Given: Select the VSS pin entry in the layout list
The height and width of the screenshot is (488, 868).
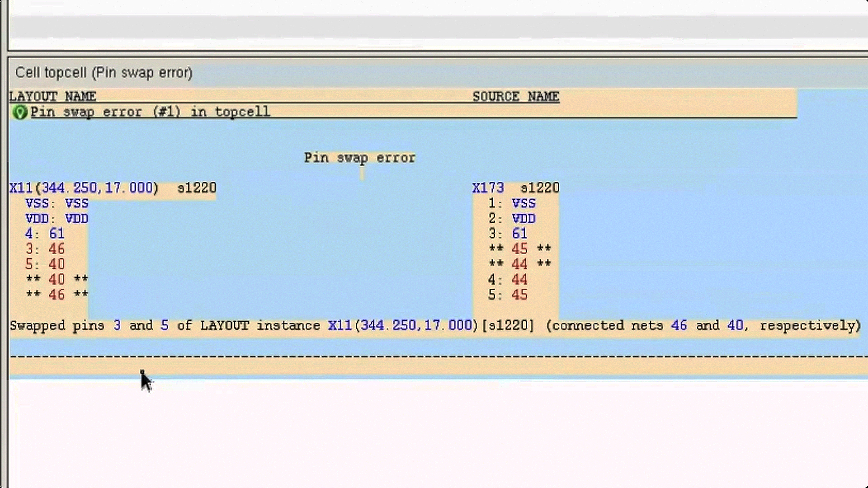Looking at the screenshot, I should click(57, 204).
